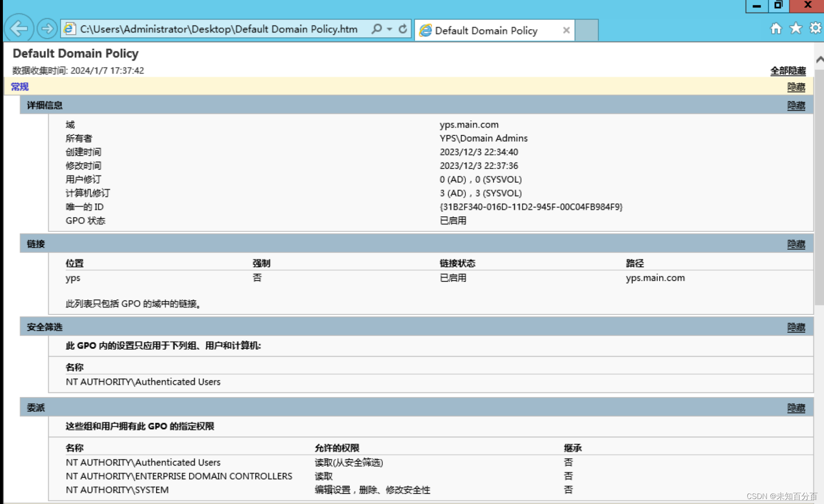
Task: Select the Default Domain Policy tab
Action: [486, 31]
